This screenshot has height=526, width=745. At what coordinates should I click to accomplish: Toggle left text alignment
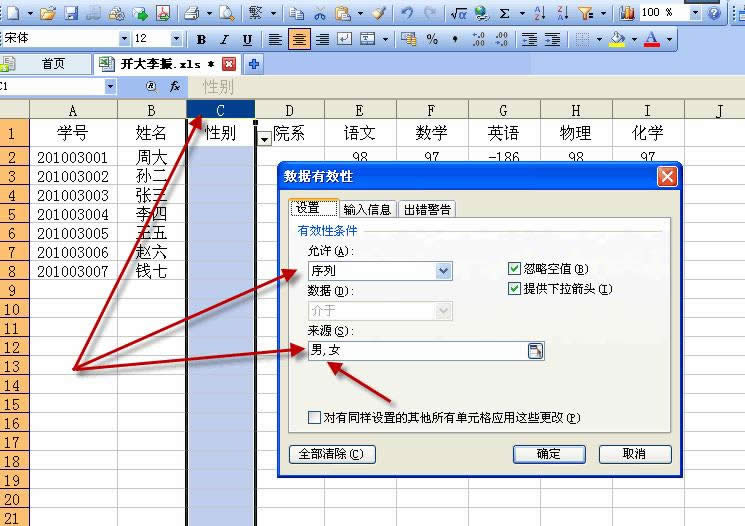click(x=275, y=39)
